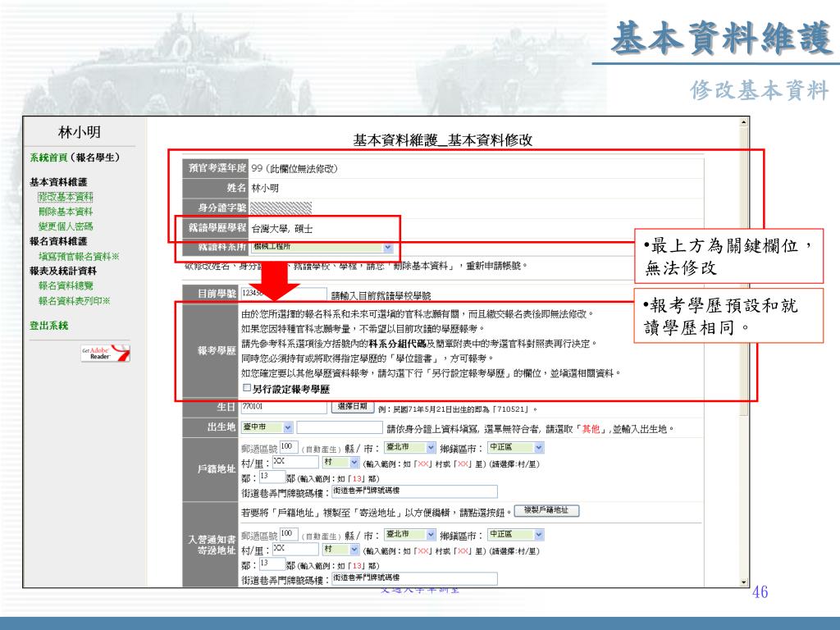Click 戶籍地址 街道巷弄門牌號碼樓 field

pyautogui.click(x=414, y=491)
